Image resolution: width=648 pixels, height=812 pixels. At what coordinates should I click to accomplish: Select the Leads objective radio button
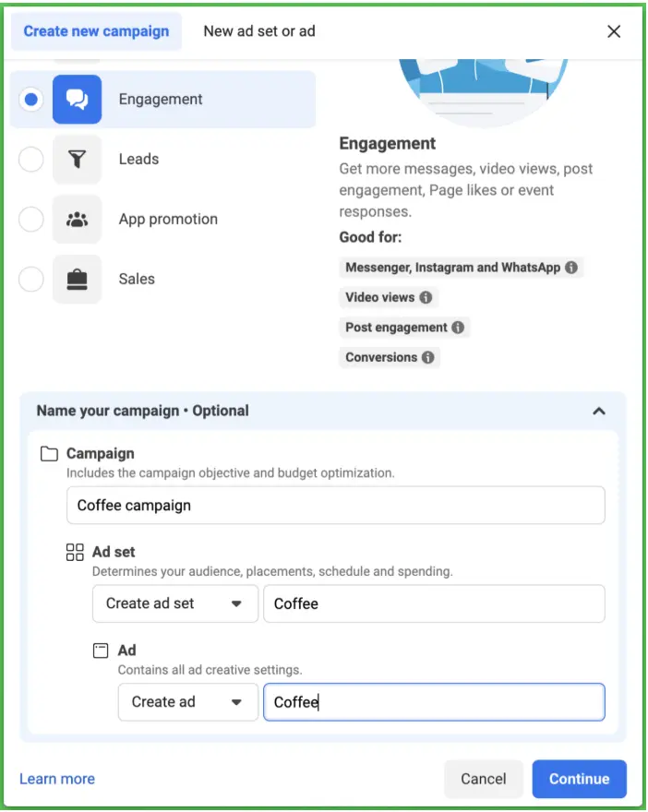tap(30, 159)
